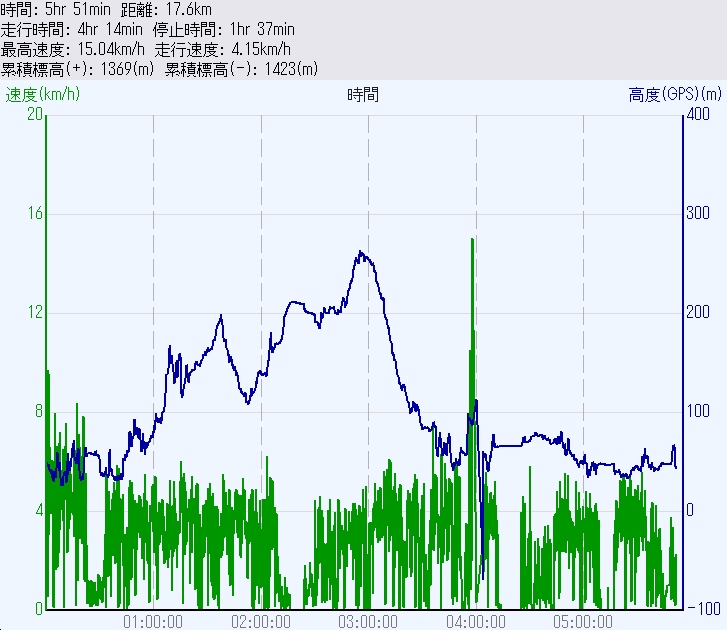Click the blue 高度(GPS)(m) axis title
The width and height of the screenshot is (727, 630).
point(675,95)
